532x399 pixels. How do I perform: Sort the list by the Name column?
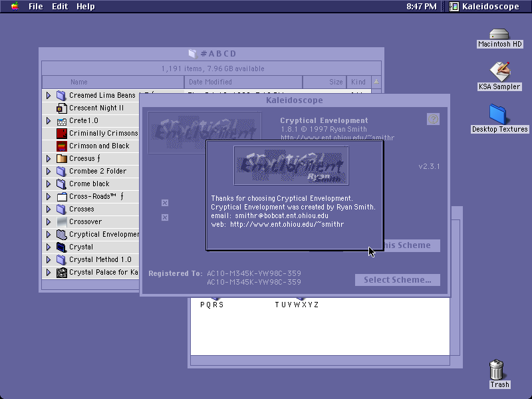coord(113,82)
